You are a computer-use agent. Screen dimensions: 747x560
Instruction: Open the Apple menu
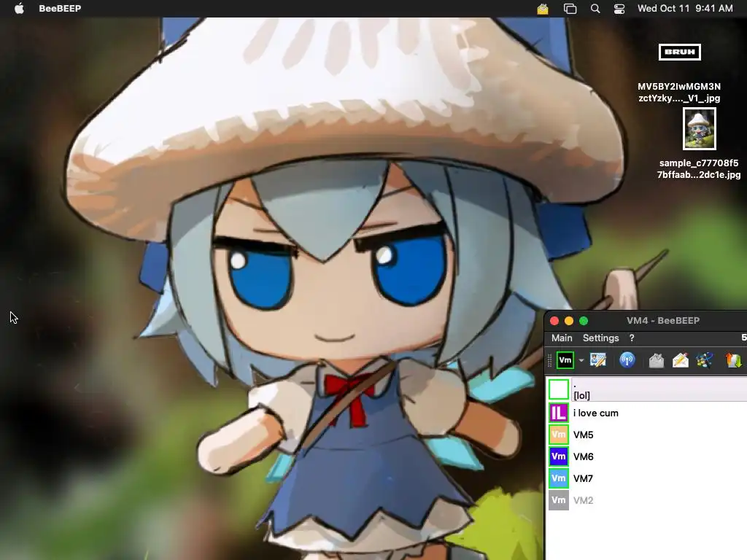[x=19, y=9]
